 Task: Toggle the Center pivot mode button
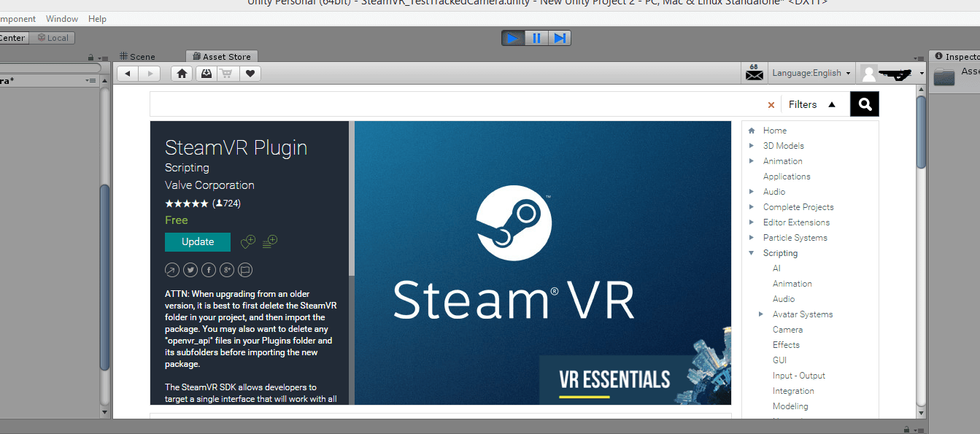[x=14, y=38]
